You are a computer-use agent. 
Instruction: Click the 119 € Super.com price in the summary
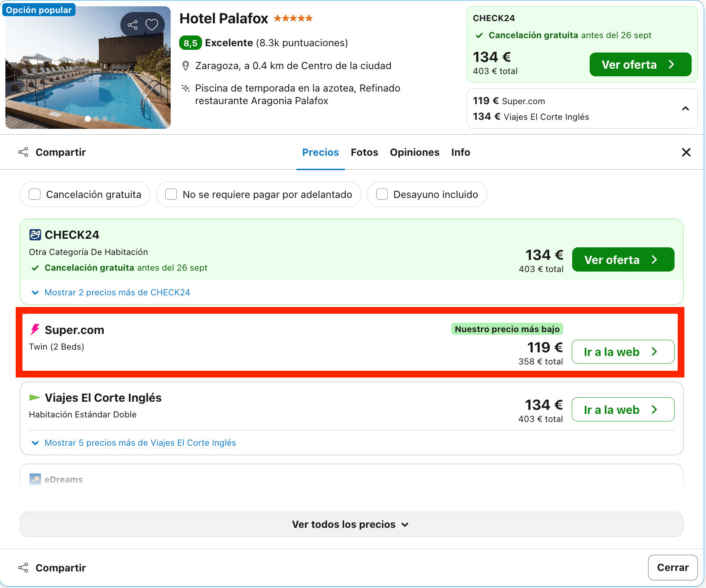(509, 101)
